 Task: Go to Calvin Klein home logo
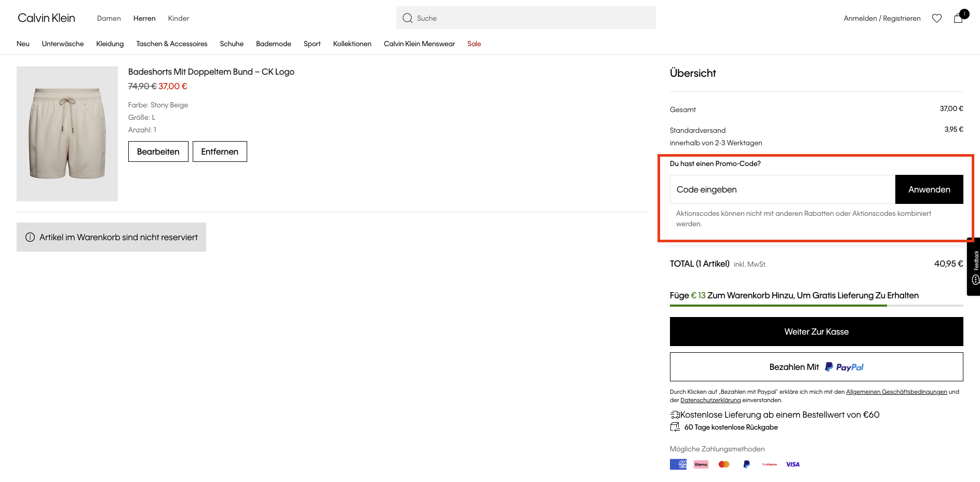pyautogui.click(x=46, y=18)
